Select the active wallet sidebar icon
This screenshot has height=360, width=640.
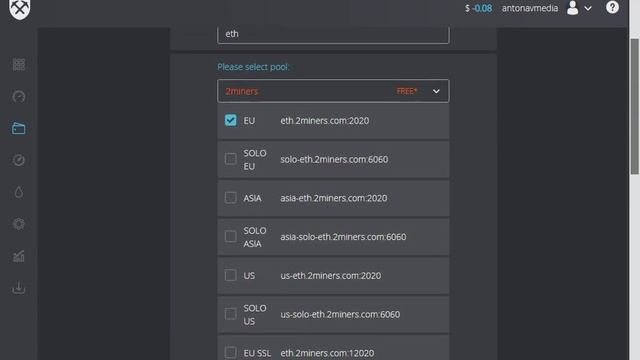tap(19, 129)
